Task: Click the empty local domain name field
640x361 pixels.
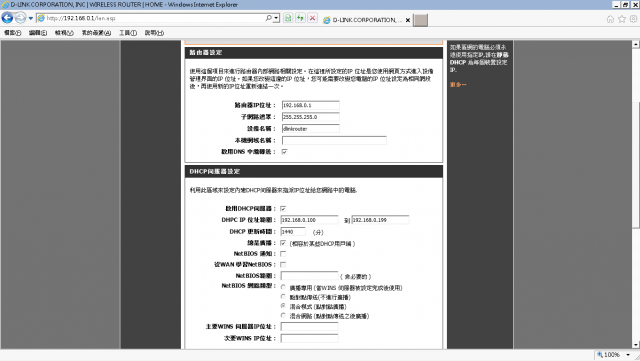Action: tap(334, 140)
